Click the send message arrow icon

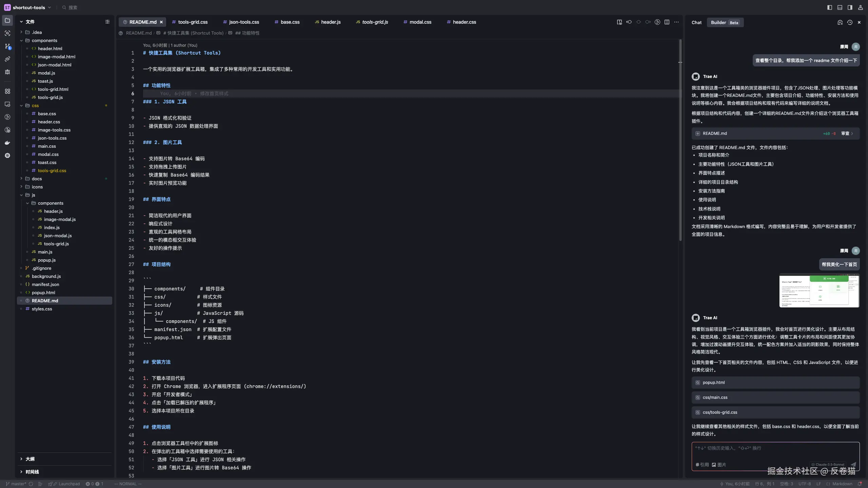[x=853, y=465]
